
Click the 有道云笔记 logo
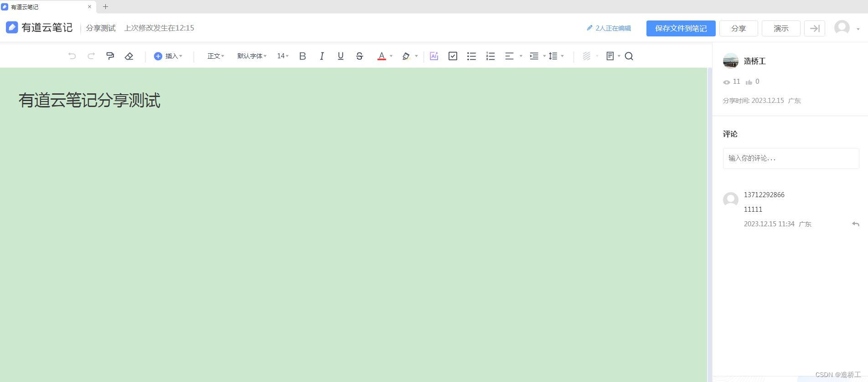click(x=39, y=28)
